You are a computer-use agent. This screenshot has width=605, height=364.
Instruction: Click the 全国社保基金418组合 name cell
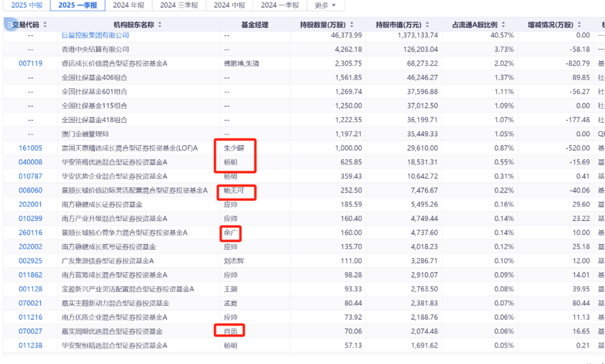(95, 120)
